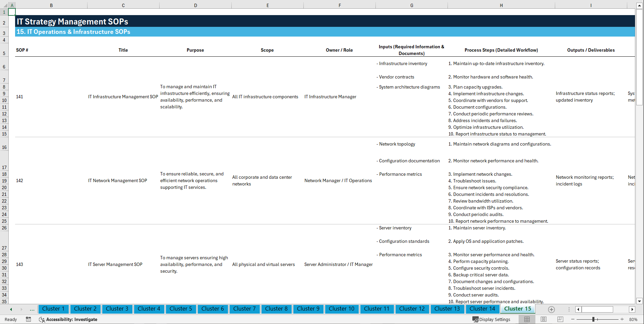Viewport: 644px width, 324px height.
Task: Open hidden sheets list via ellipsis
Action: pos(32,309)
